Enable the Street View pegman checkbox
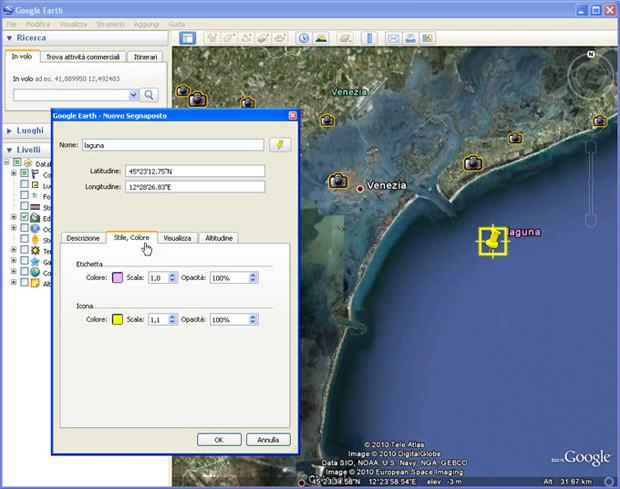 (24, 239)
